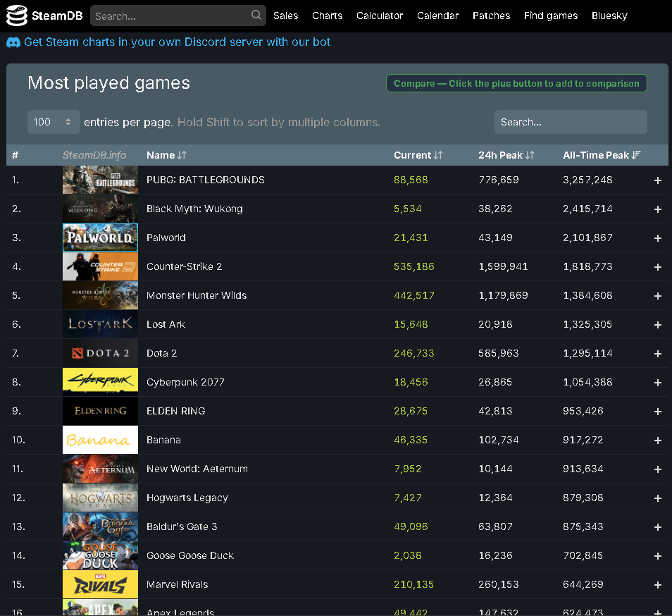Add ELDEN RING to the comparison
The height and width of the screenshot is (616, 672).
657,411
